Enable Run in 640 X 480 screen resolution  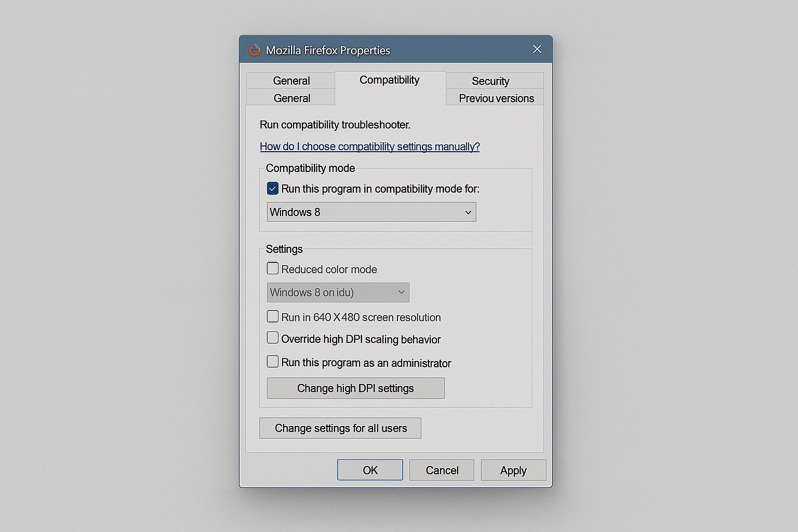273,316
